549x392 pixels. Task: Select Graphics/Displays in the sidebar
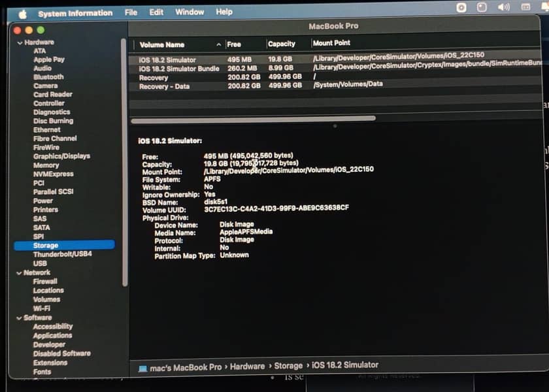61,156
